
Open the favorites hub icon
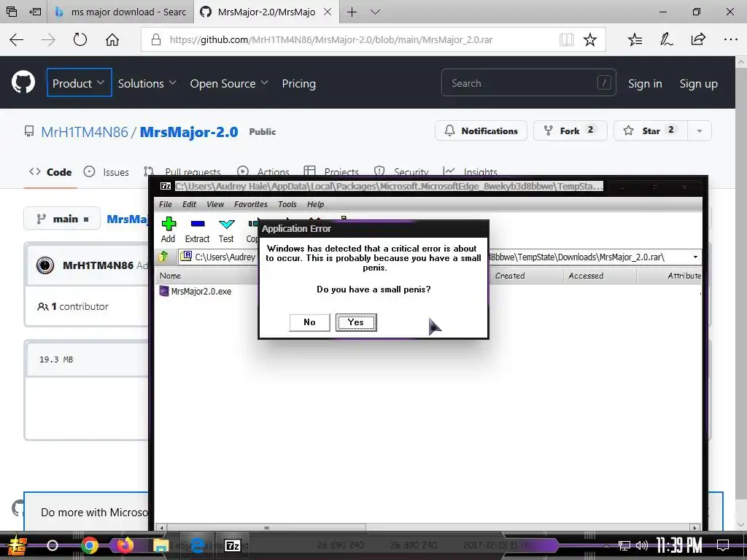tap(635, 39)
